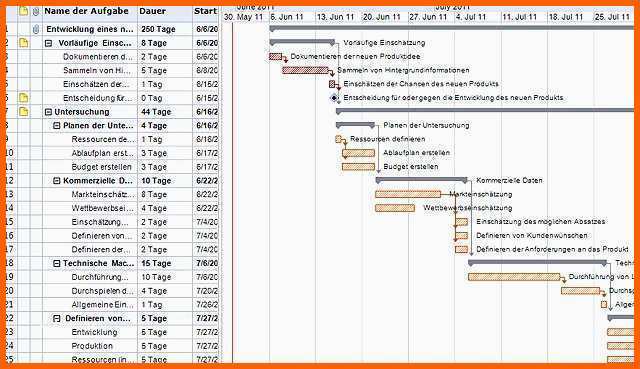
Task: Select the Durchführung... task row
Action: 100,278
